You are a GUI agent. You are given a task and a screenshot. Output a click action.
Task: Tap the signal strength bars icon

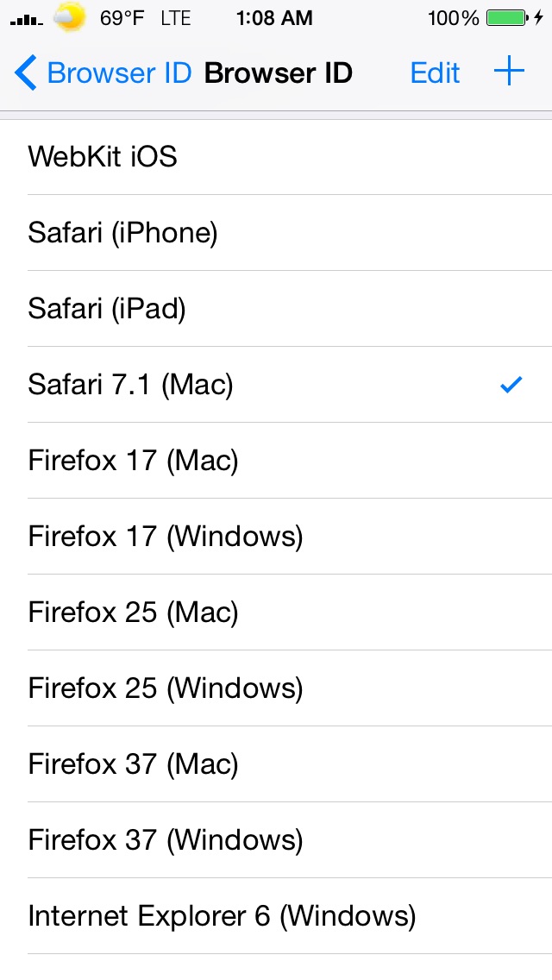27,20
